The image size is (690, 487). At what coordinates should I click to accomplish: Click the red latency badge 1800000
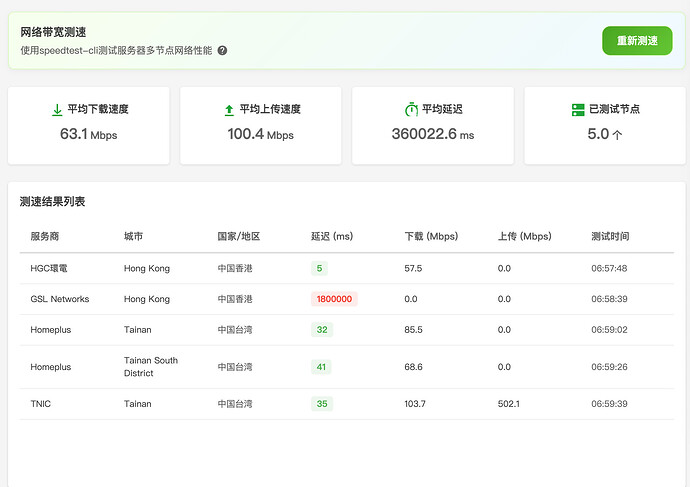[334, 299]
